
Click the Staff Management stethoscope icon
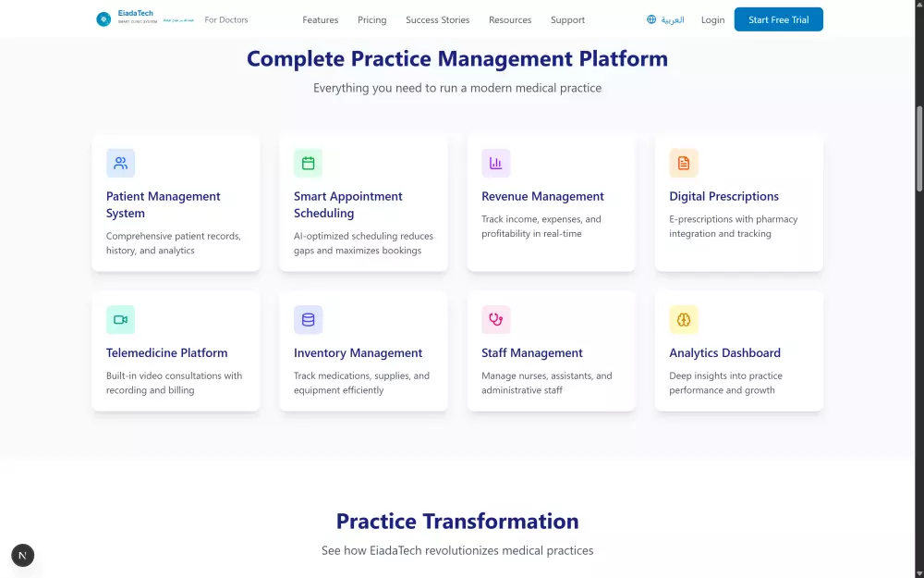click(x=496, y=319)
